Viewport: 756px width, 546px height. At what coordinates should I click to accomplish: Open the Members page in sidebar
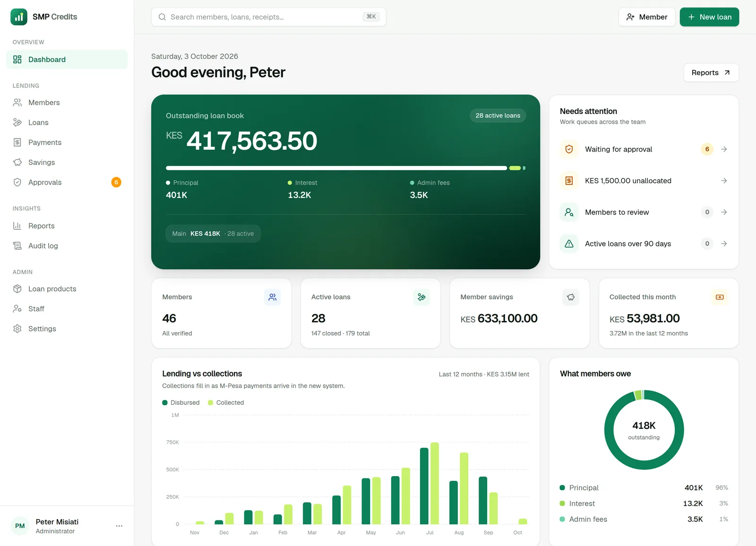coord(67,102)
